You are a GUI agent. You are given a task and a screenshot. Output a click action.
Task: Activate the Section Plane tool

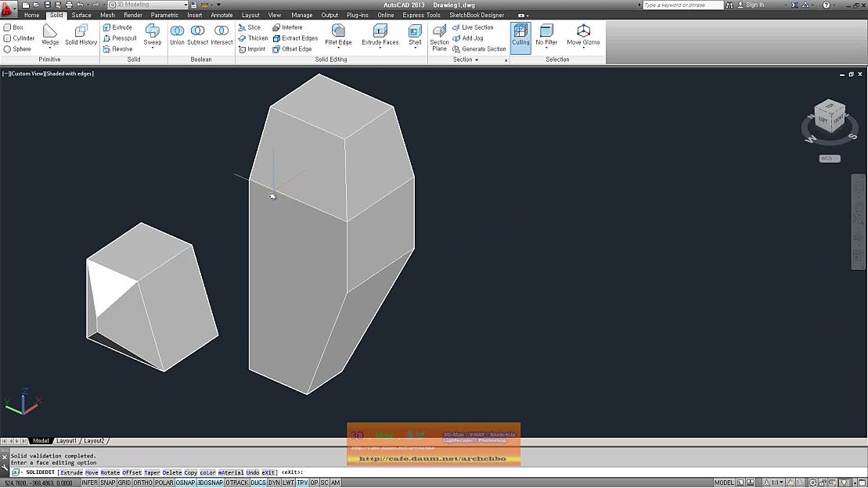click(439, 38)
